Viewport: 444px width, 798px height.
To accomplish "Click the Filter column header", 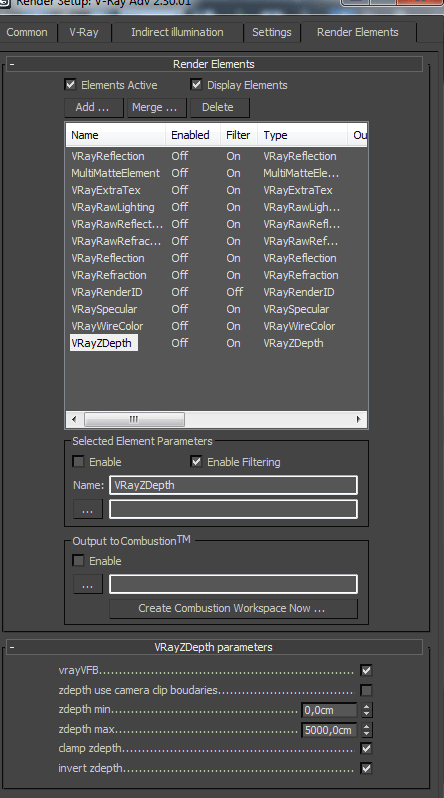I will pyautogui.click(x=239, y=135).
